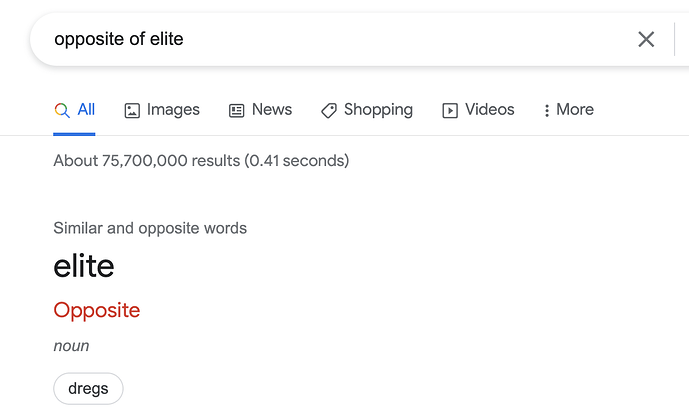689x414 pixels.
Task: Click the "About 75,700,000 results" text
Action: [x=201, y=160]
